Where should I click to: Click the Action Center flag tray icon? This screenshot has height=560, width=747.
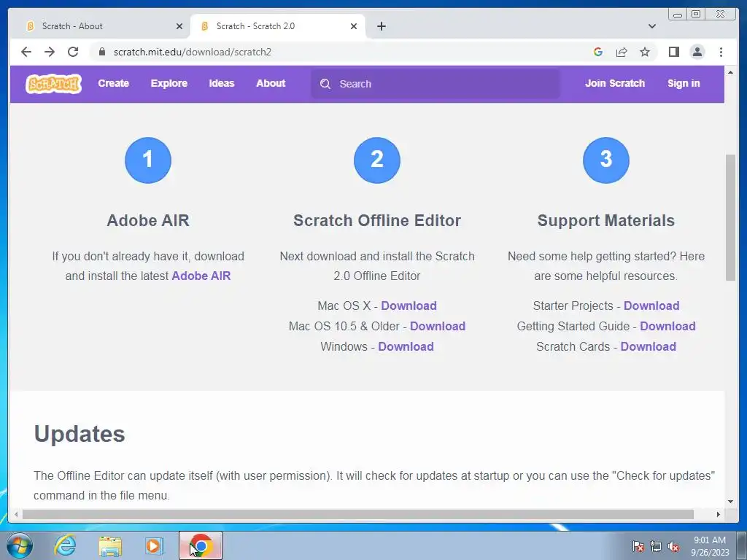(638, 546)
